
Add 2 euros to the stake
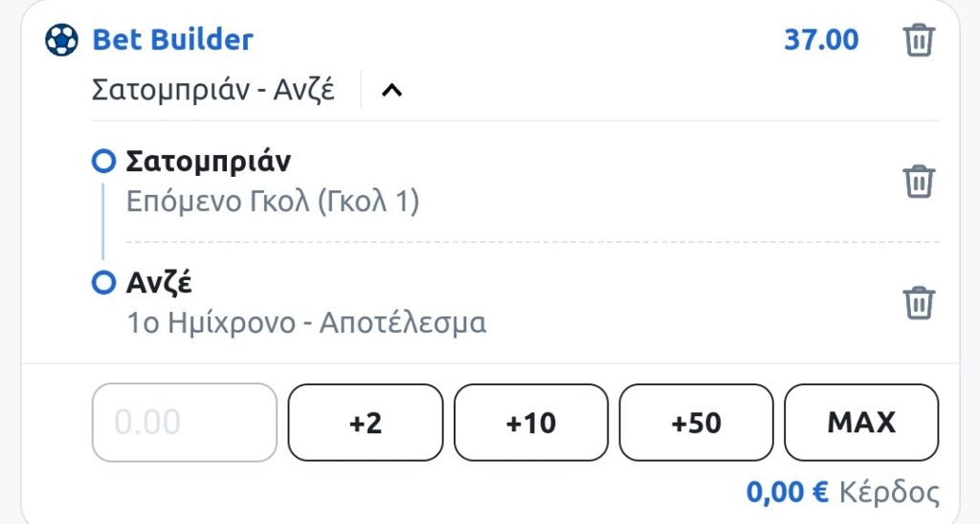366,422
